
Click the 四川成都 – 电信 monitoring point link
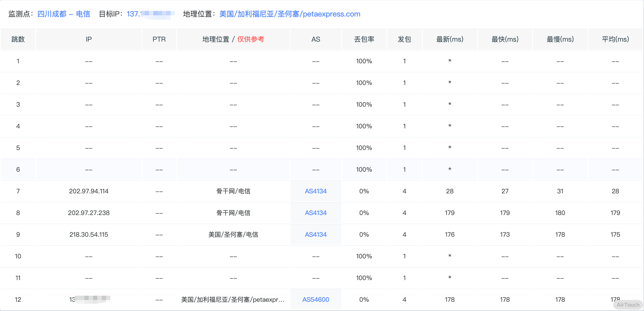pos(64,14)
